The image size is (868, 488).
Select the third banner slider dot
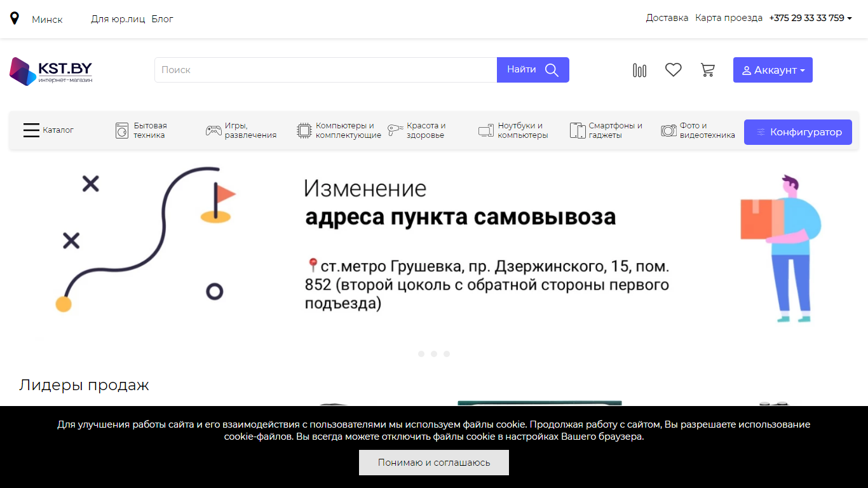click(x=447, y=354)
